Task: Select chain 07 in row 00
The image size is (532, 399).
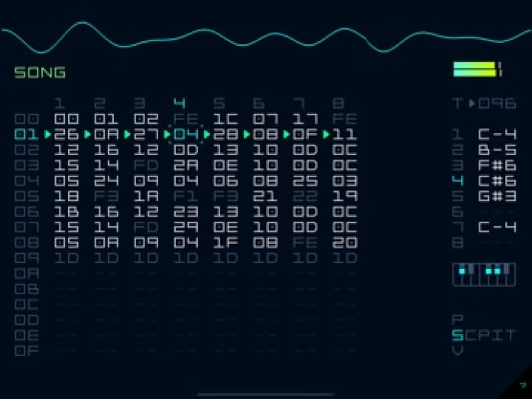Action: (265, 118)
